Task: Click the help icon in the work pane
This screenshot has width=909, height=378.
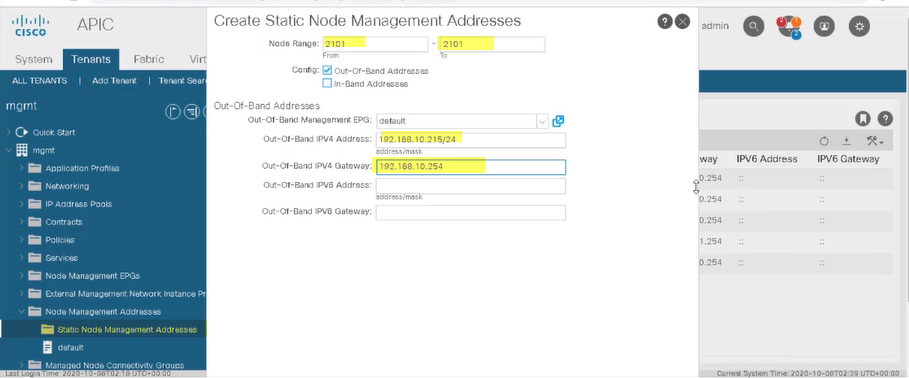Action: 885,118
